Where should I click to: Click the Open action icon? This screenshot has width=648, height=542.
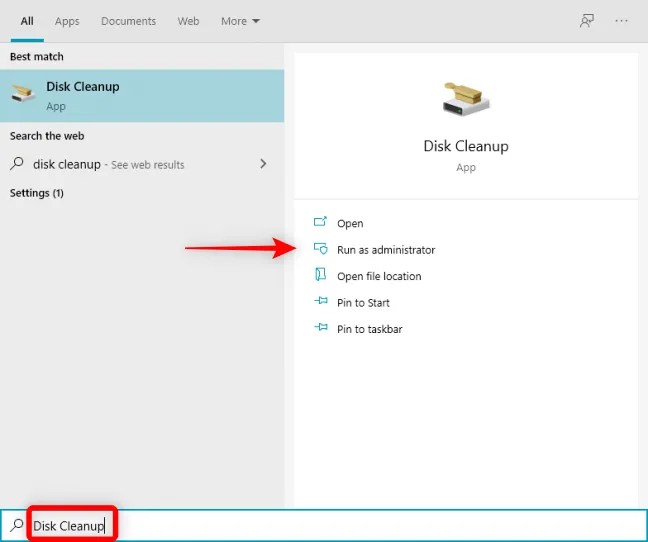[320, 222]
